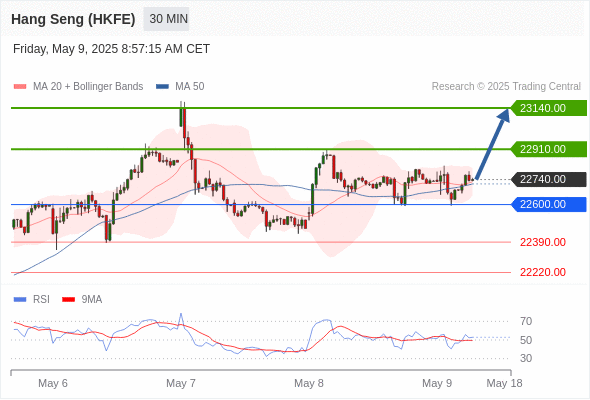Click the red 9MA legend swatch

click(68, 300)
